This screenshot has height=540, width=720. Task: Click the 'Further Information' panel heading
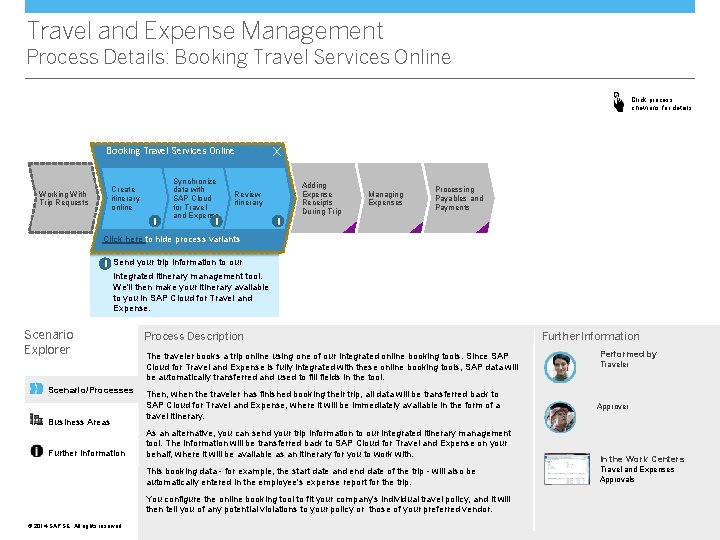click(x=591, y=336)
